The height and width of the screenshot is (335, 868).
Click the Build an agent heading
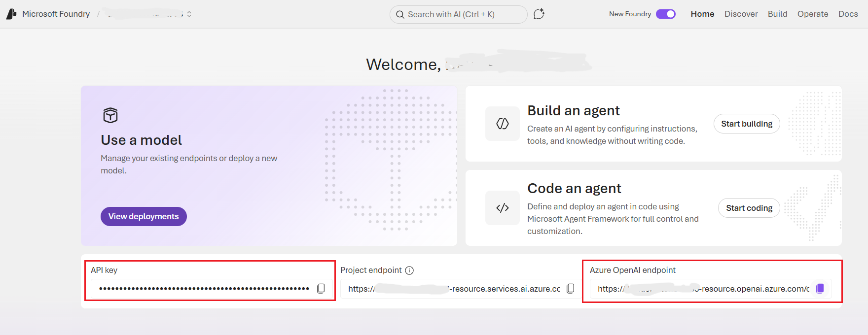coord(574,110)
